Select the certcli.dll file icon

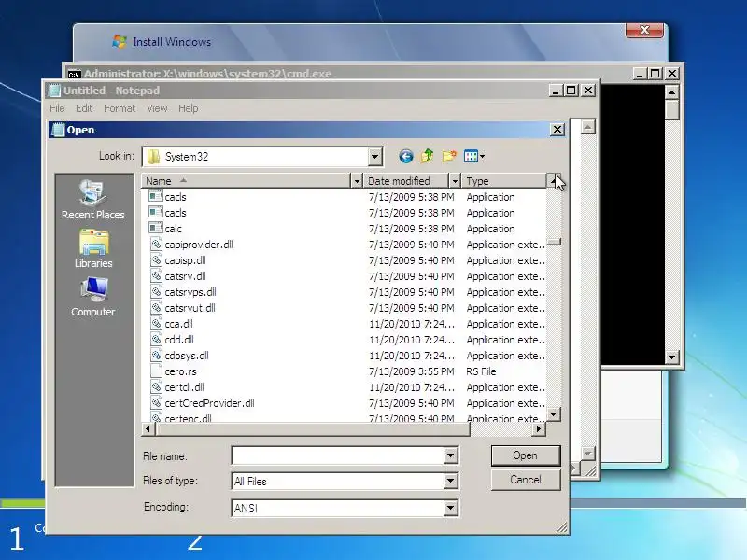point(156,387)
